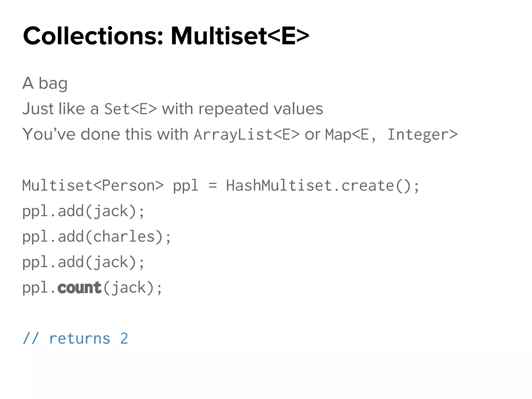This screenshot has width=532, height=399.
Task: Select the "A bag" text line
Action: 45,83
